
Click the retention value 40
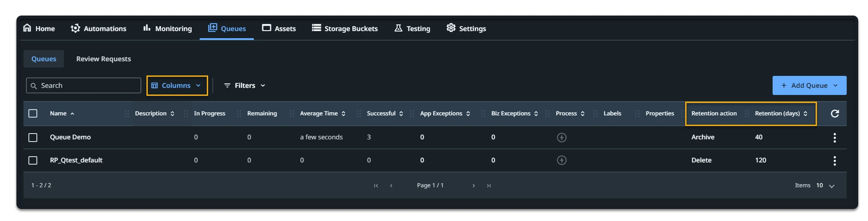759,137
